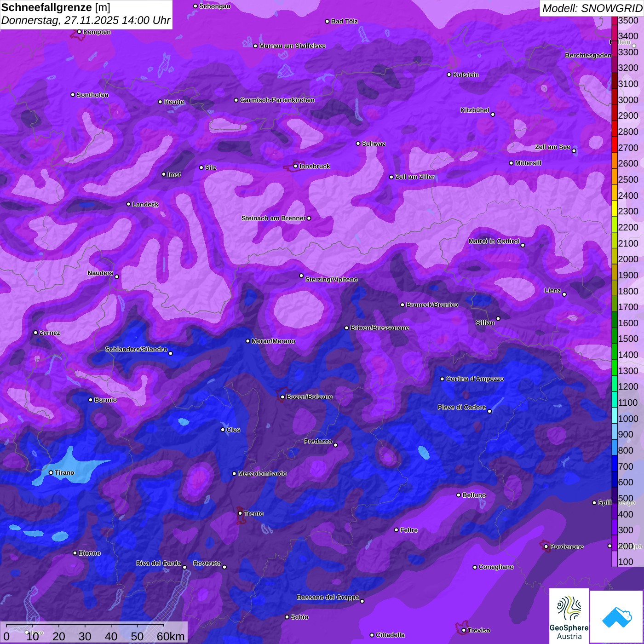The width and height of the screenshot is (644, 644).
Task: Click the Bozen/Bolzano city marker
Action: 282,397
